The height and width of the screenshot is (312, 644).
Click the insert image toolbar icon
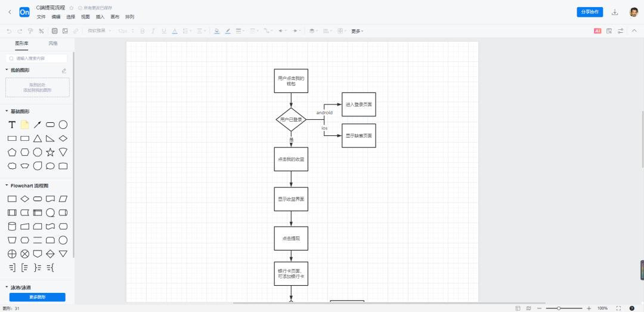point(65,30)
